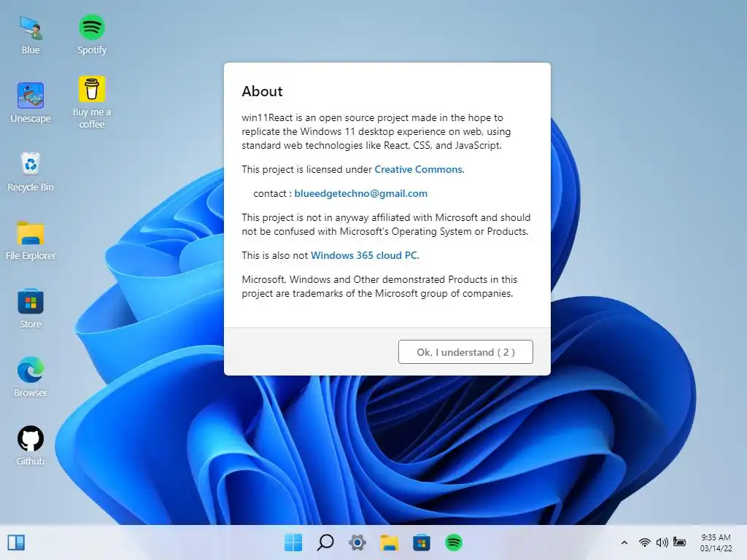The image size is (747, 560).
Task: Open File Explorer from the taskbar
Action: pos(390,542)
